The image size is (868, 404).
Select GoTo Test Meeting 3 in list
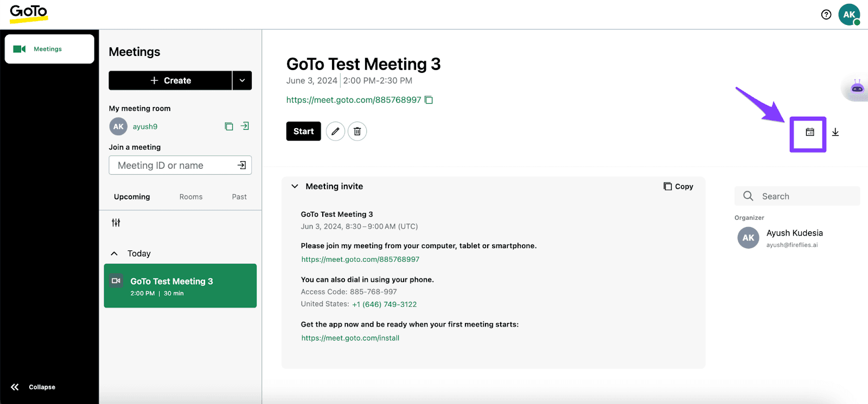tap(180, 286)
